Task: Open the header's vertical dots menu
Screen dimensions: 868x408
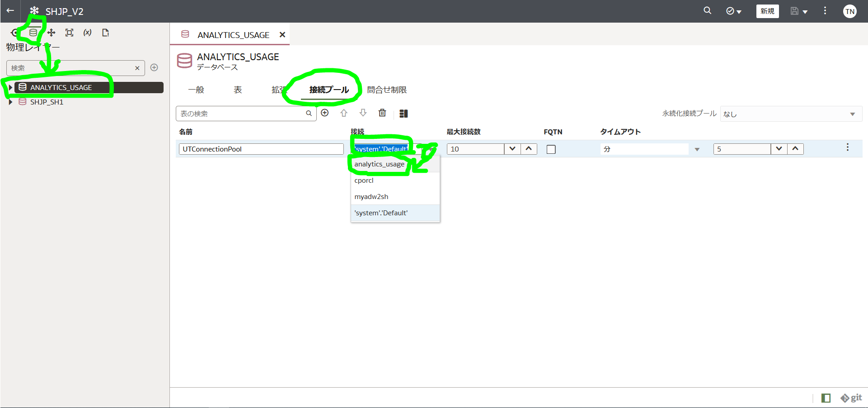Action: [x=825, y=11]
